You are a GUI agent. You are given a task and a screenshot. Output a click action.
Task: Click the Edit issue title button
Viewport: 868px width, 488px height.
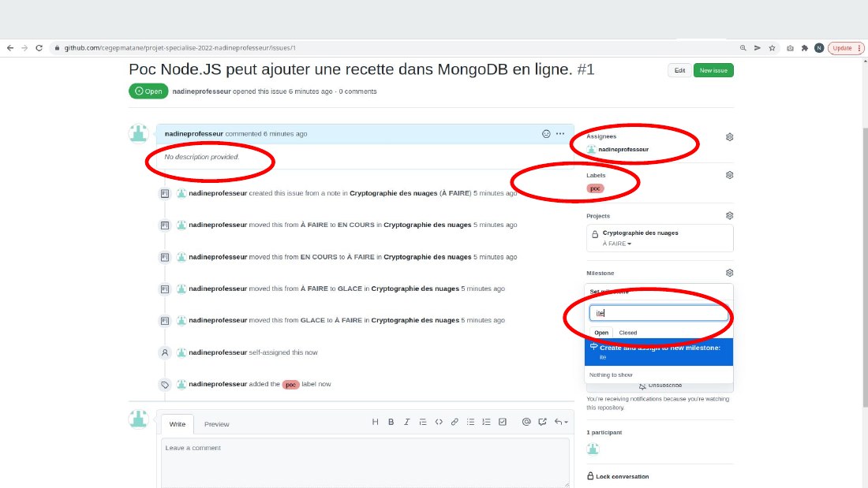pyautogui.click(x=679, y=70)
